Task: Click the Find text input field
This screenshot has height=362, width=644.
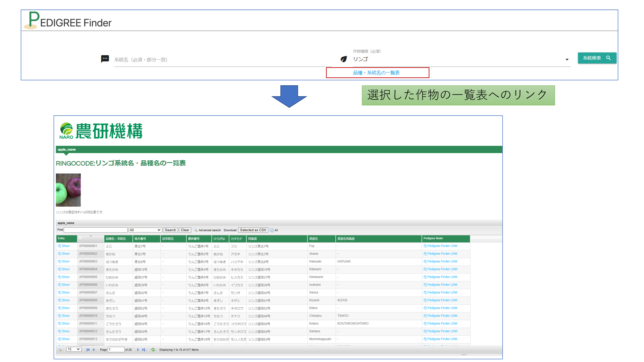Action: click(x=96, y=230)
